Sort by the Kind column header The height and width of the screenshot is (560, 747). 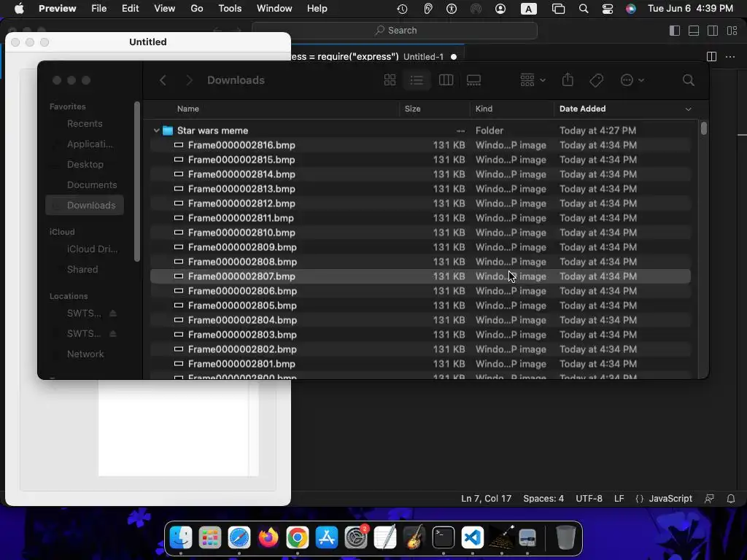pyautogui.click(x=484, y=109)
